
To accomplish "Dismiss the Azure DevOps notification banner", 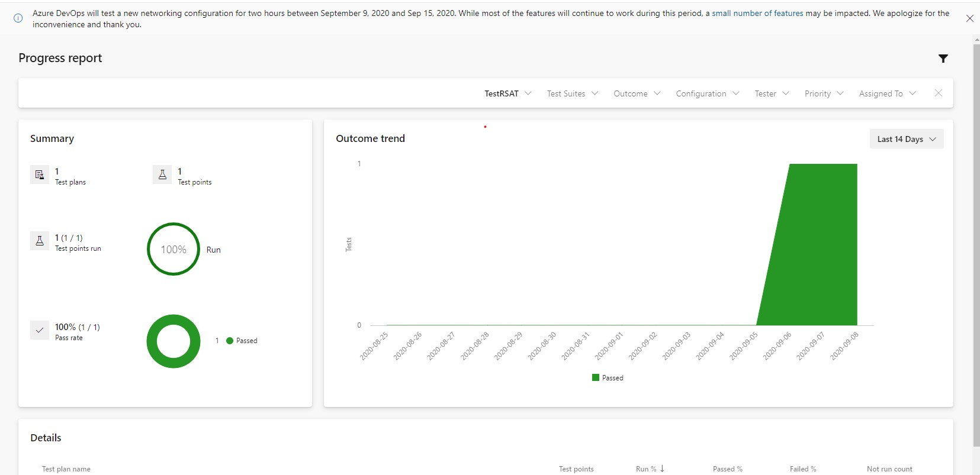I will pos(969,18).
